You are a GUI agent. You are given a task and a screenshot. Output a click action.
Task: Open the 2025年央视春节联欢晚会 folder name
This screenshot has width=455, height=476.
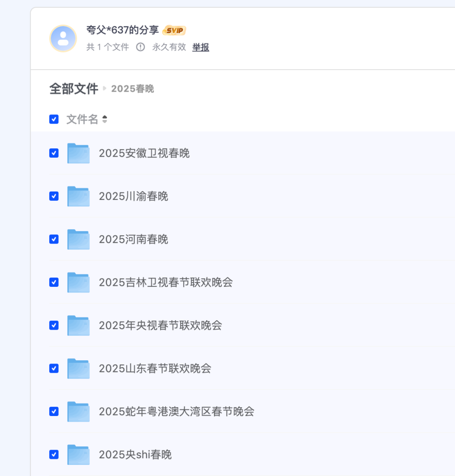point(160,325)
